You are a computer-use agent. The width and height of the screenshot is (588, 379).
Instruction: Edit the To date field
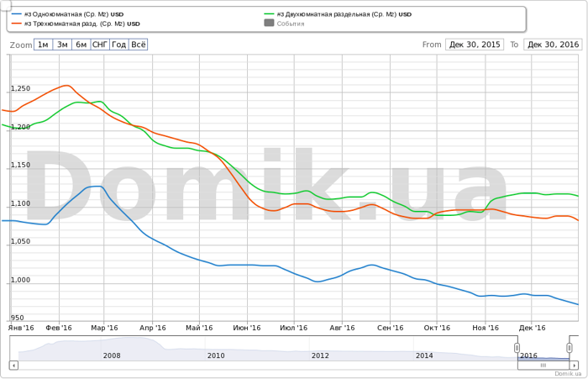coord(553,45)
